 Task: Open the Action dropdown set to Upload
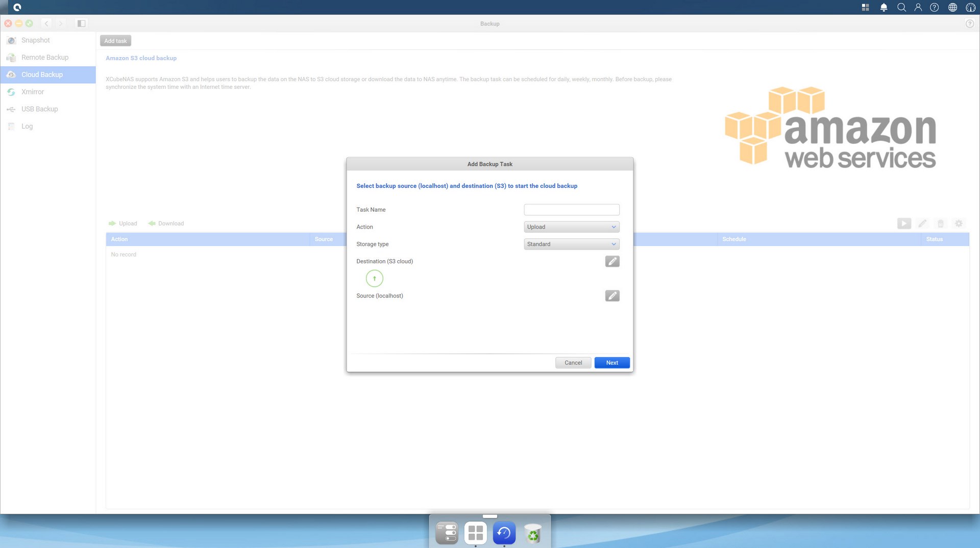pos(572,227)
